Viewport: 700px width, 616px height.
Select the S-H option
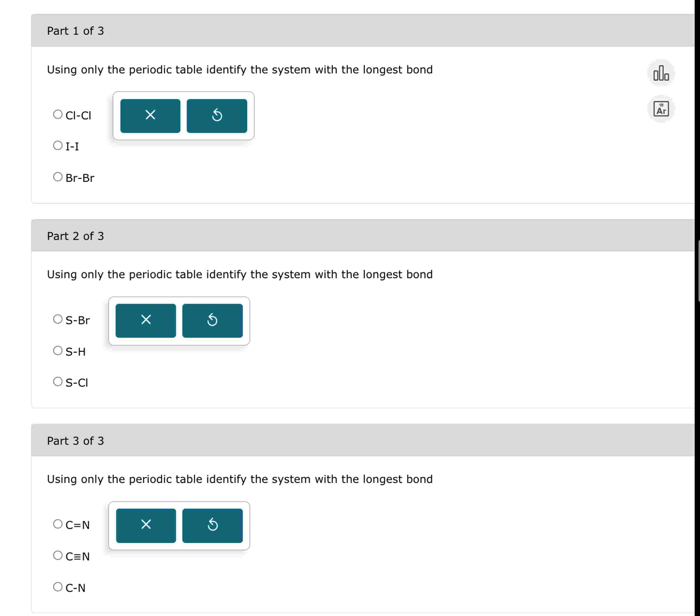[x=58, y=350]
